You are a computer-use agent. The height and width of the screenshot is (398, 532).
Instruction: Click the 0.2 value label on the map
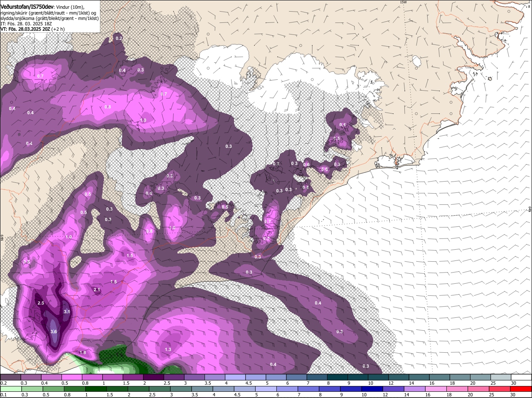pyautogui.click(x=119, y=38)
